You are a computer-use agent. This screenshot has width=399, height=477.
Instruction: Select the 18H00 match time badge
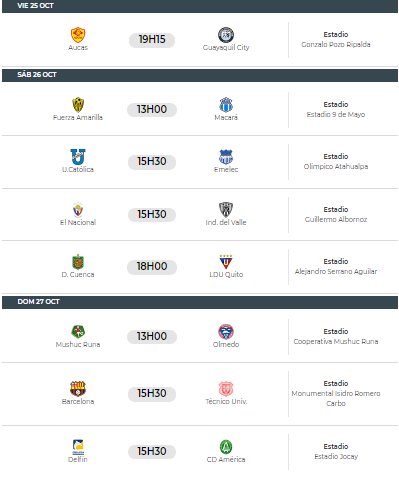tap(152, 267)
